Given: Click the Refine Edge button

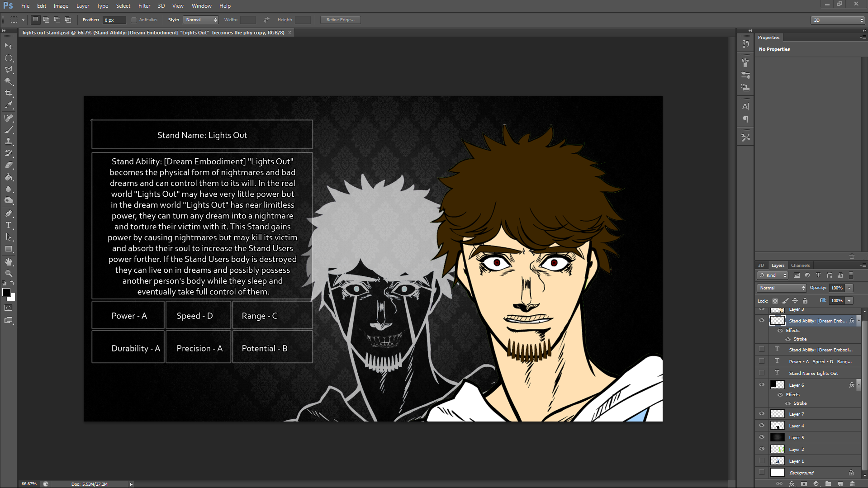Looking at the screenshot, I should pos(340,20).
